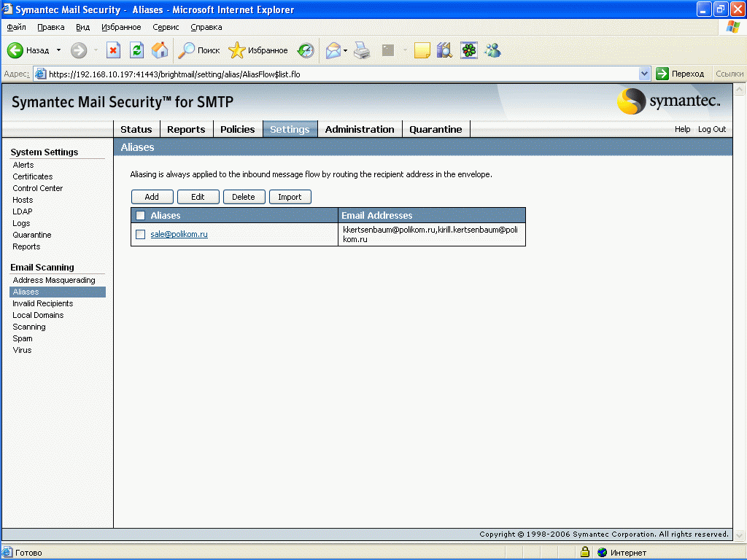The image size is (747, 560).
Task: Open Certificates settings
Action: coord(33,176)
